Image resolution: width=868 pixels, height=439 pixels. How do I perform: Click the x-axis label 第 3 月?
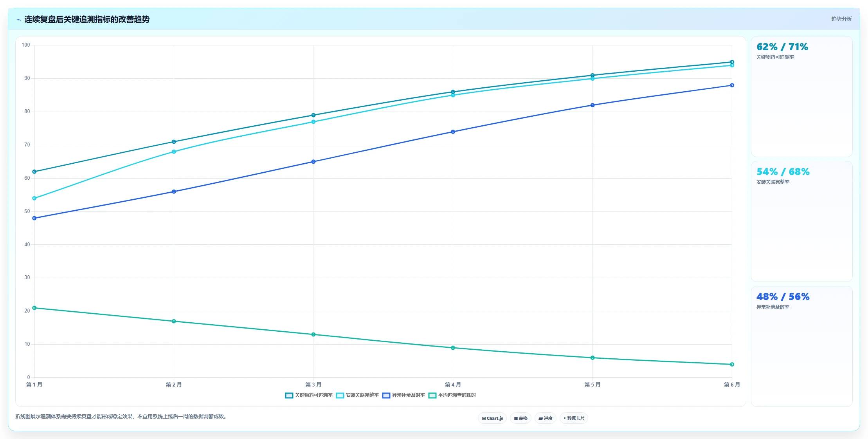(313, 385)
